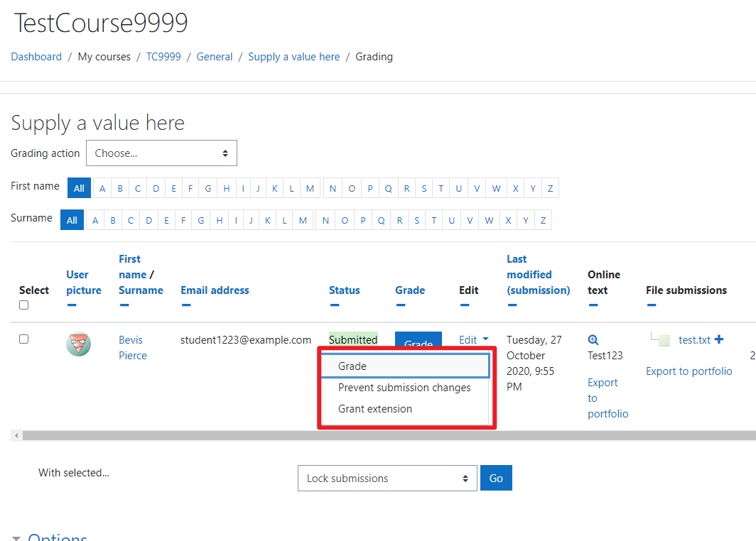Open the online text magnifier icon
756x541 pixels.
[593, 339]
